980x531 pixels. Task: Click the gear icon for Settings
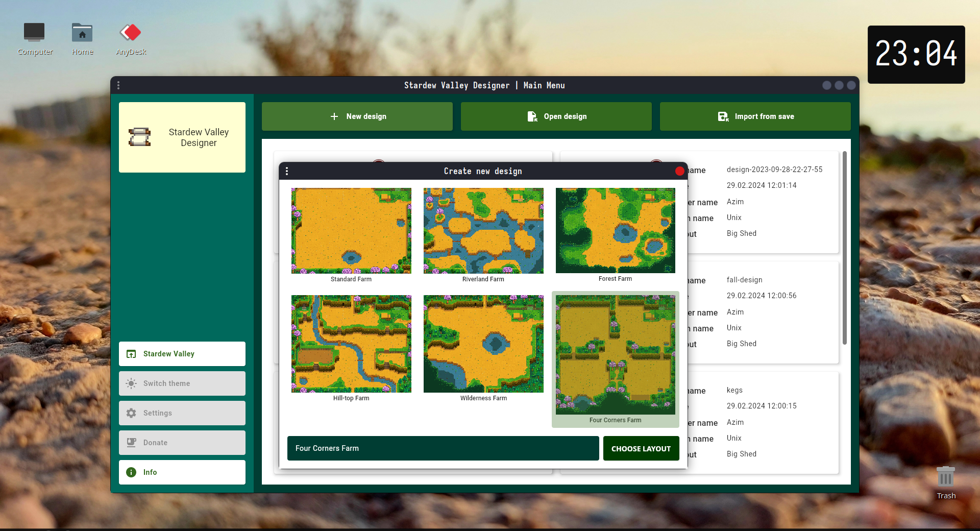tap(131, 413)
